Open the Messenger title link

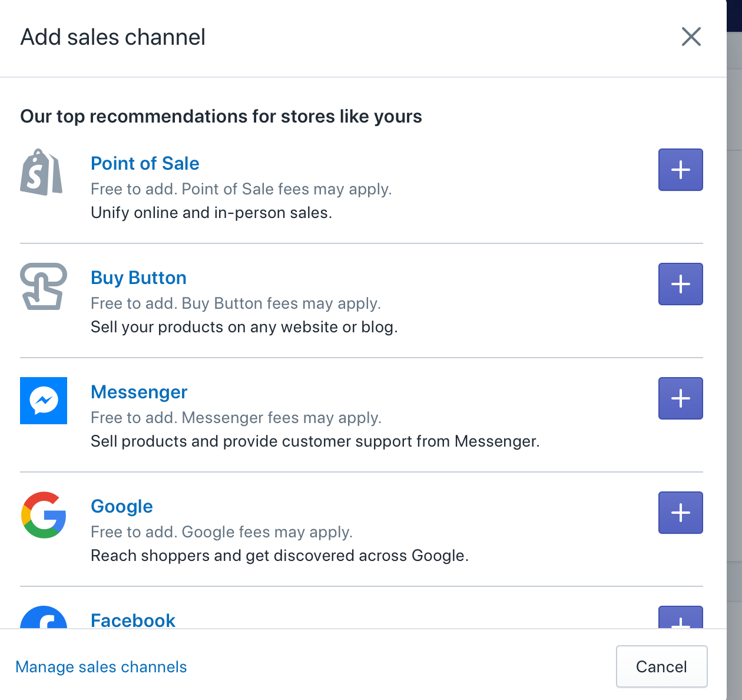click(x=139, y=392)
